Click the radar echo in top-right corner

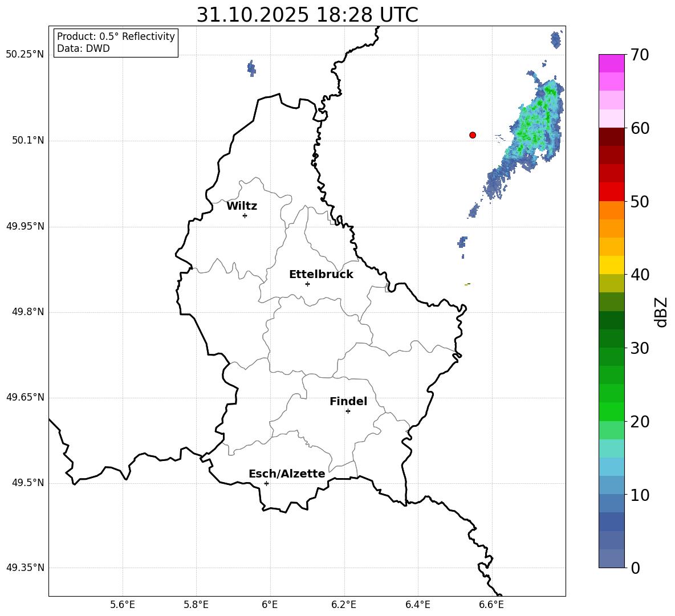pyautogui.click(x=556, y=39)
